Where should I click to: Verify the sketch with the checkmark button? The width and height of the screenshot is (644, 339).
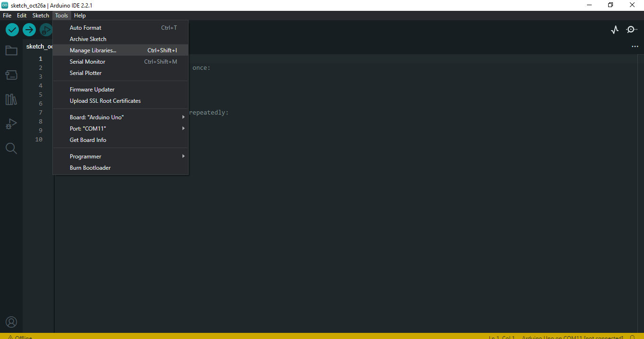click(x=12, y=29)
